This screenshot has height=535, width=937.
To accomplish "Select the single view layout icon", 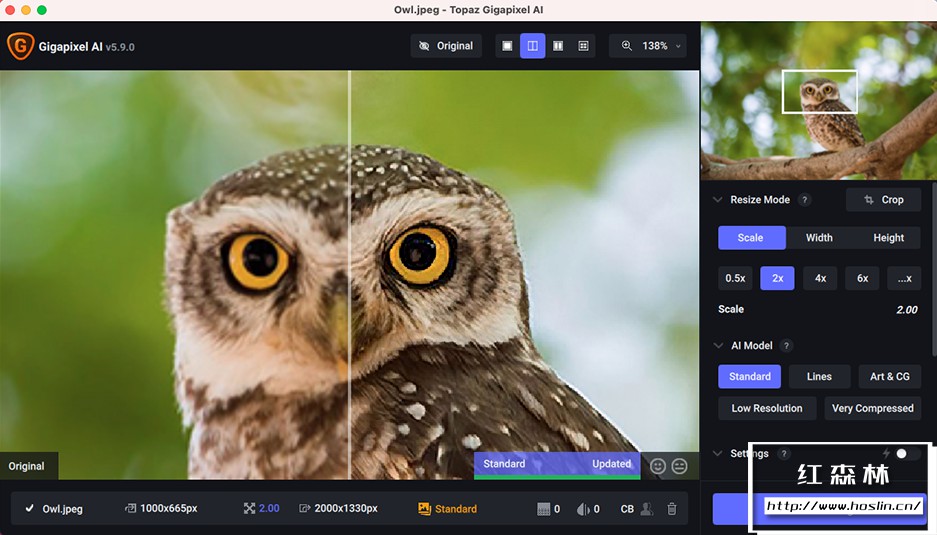I will click(507, 46).
